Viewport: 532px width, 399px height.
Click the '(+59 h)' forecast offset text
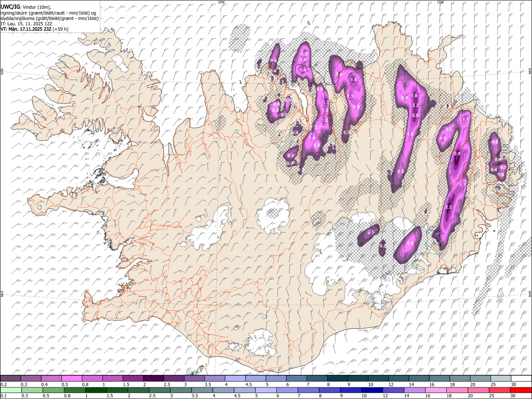coord(61,29)
